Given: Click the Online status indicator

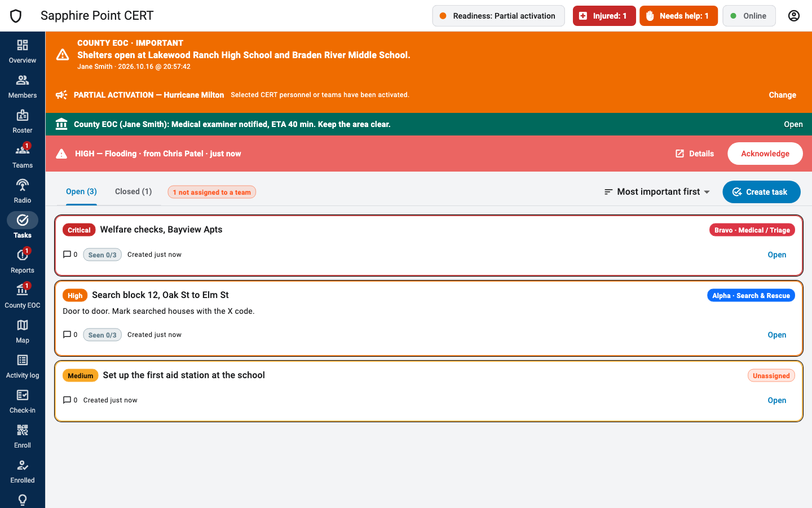Looking at the screenshot, I should click(749, 16).
